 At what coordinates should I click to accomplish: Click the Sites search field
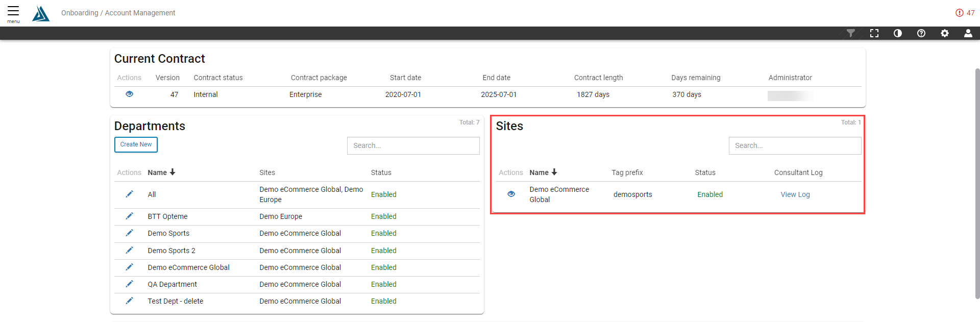(794, 145)
